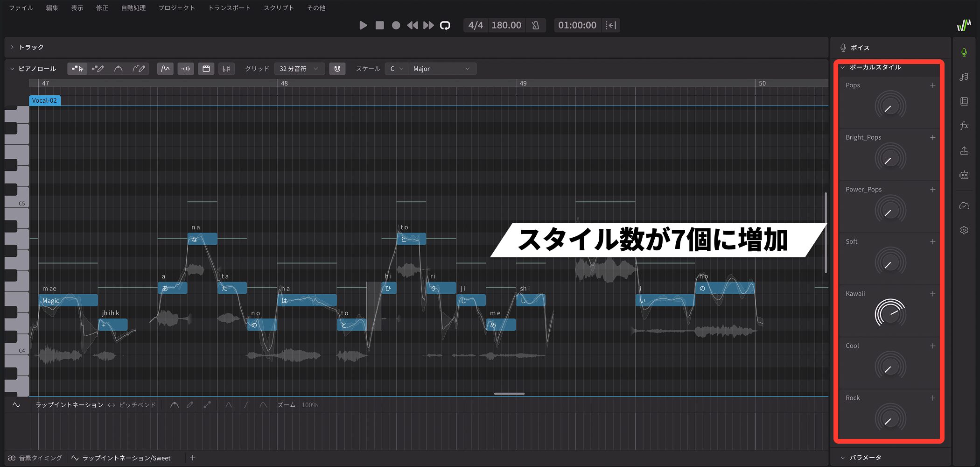Open the fx effects side panel

point(964,126)
